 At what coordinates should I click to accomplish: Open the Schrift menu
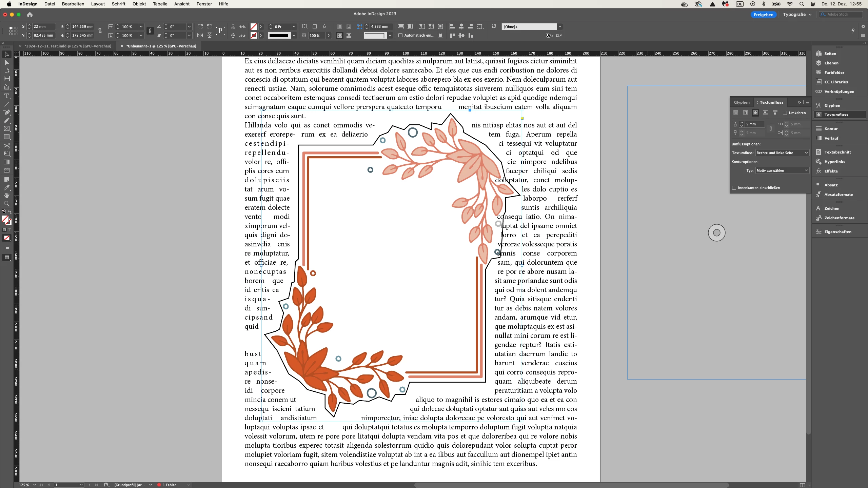118,4
